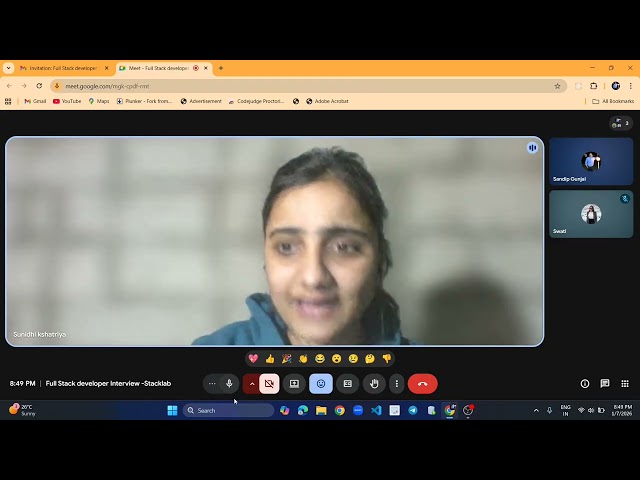The height and width of the screenshot is (480, 640).
Task: Select the Meet Full Stack developer tab
Action: (159, 68)
